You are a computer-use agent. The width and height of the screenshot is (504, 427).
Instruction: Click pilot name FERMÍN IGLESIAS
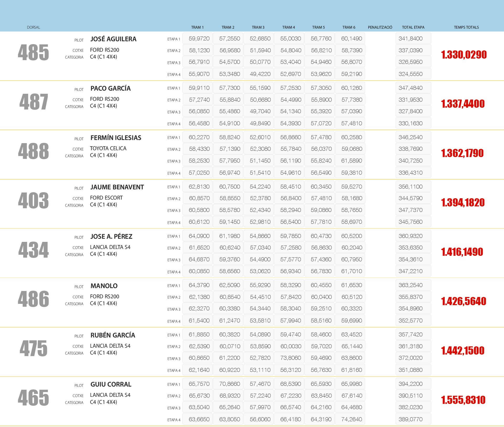pyautogui.click(x=116, y=138)
